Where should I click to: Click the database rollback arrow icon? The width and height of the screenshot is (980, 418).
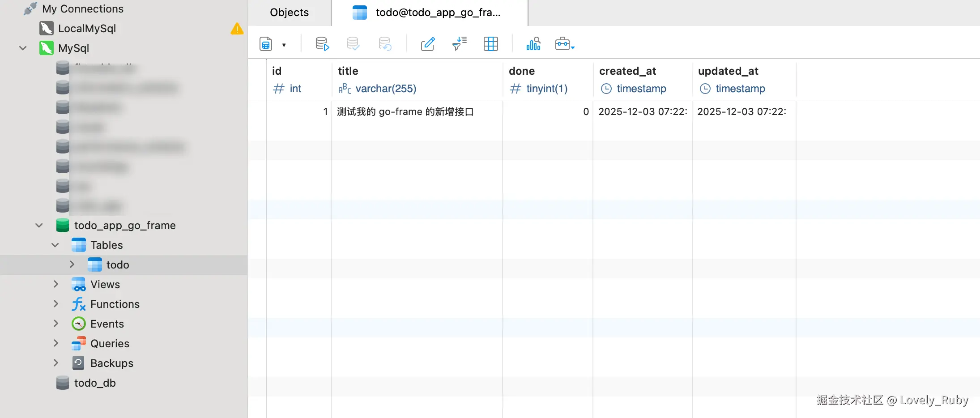point(385,44)
